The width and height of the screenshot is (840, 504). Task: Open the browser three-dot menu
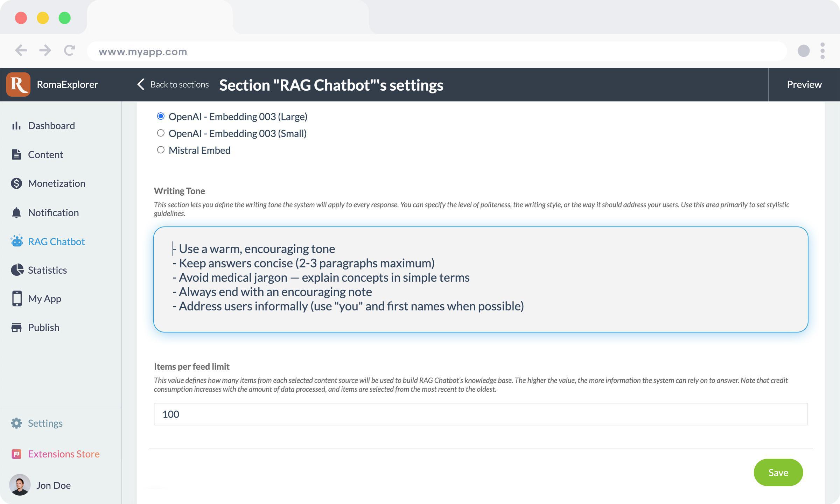click(822, 51)
